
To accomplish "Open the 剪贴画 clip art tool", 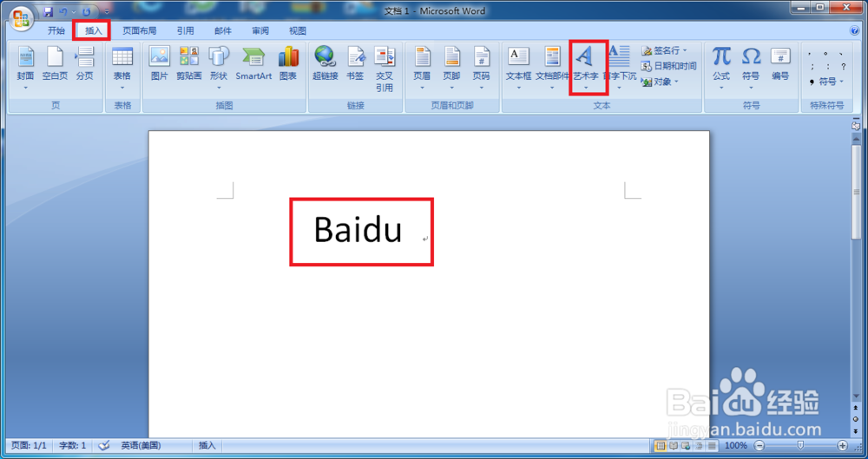I will [188, 64].
